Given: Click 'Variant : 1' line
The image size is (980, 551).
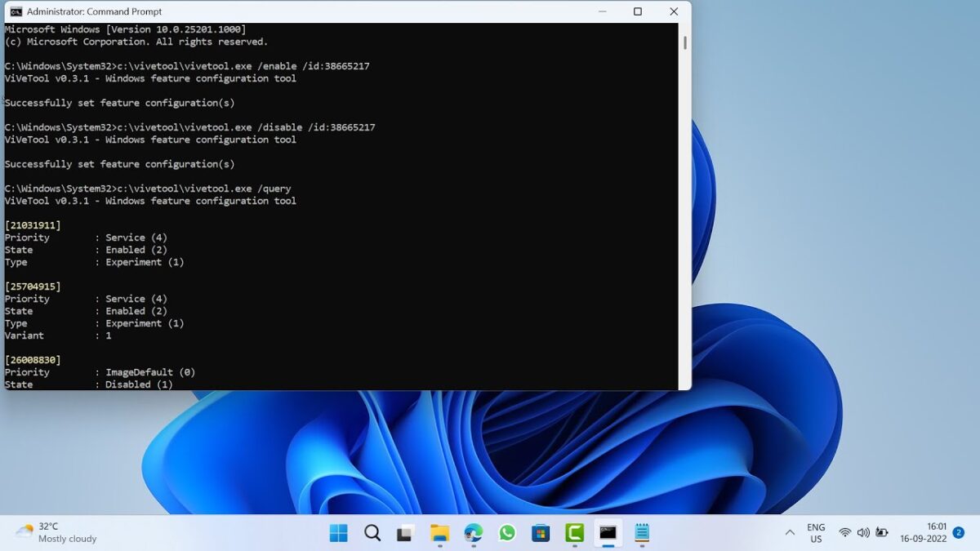Looking at the screenshot, I should pyautogui.click(x=58, y=335).
